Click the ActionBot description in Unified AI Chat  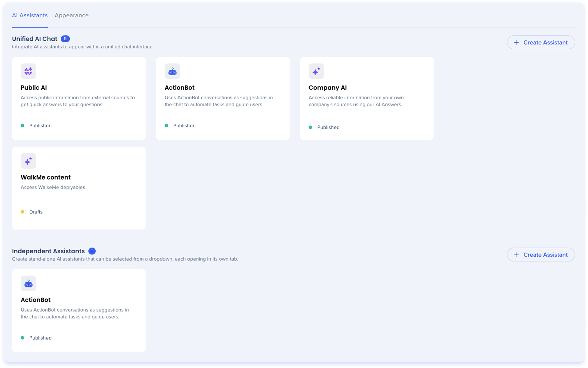coord(219,101)
